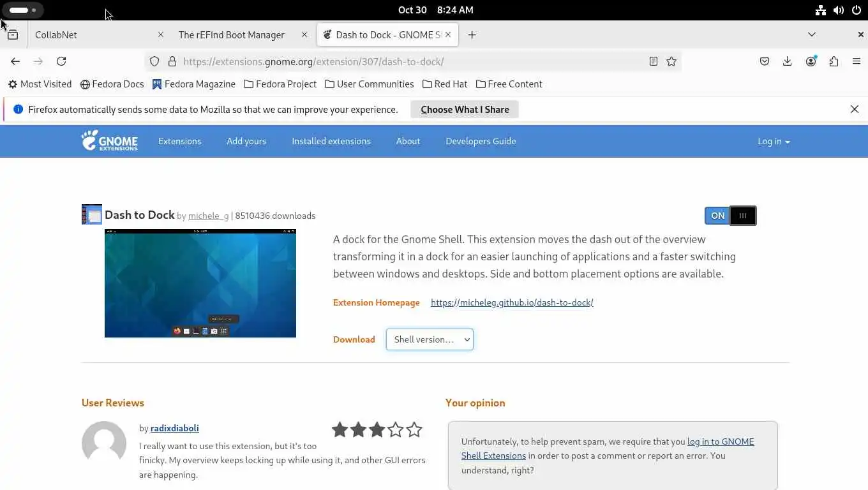Open the system network status icon
868x490 pixels.
click(821, 10)
